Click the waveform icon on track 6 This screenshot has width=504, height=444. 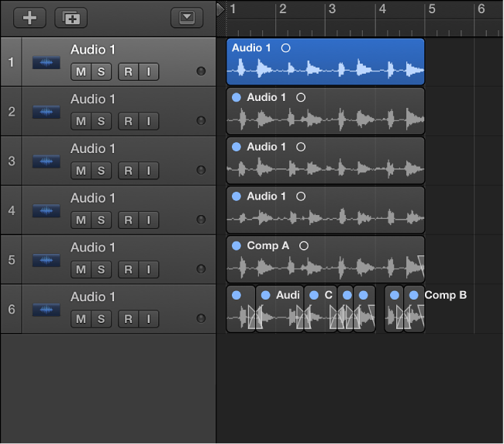46,309
